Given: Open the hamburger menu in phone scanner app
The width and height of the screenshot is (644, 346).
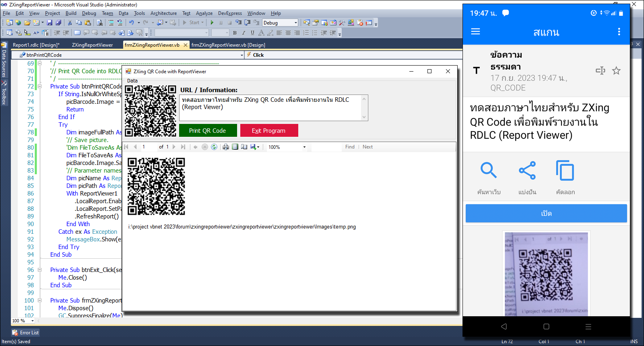Looking at the screenshot, I should 475,31.
